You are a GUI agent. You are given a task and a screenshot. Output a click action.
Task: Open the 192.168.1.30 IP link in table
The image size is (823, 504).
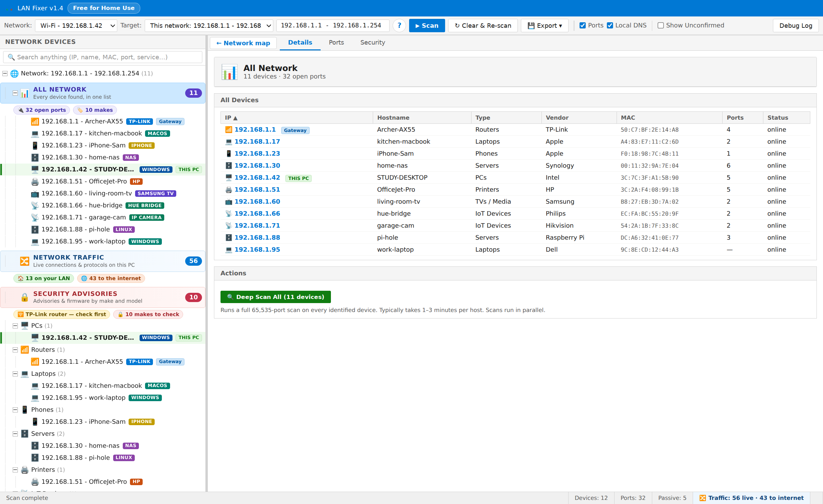257,166
